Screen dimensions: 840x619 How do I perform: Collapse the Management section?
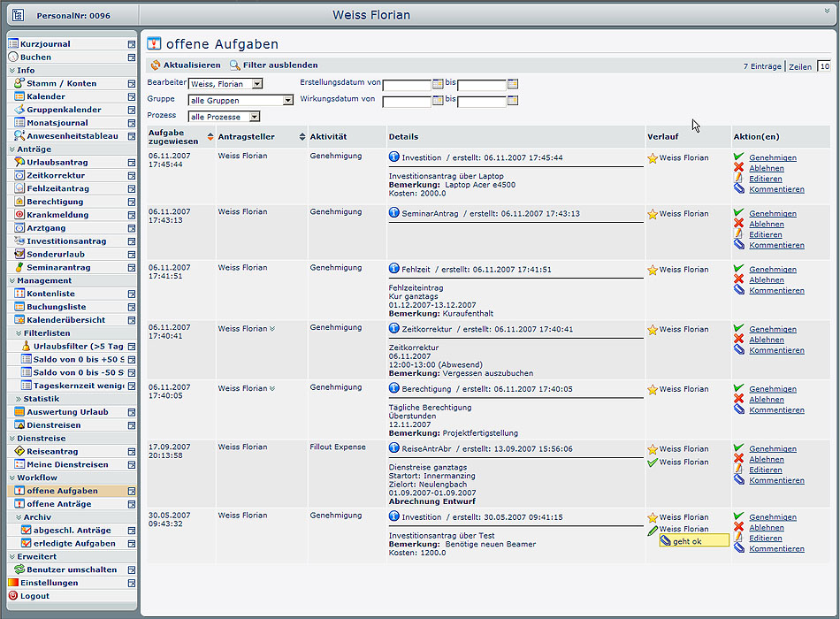(x=12, y=280)
